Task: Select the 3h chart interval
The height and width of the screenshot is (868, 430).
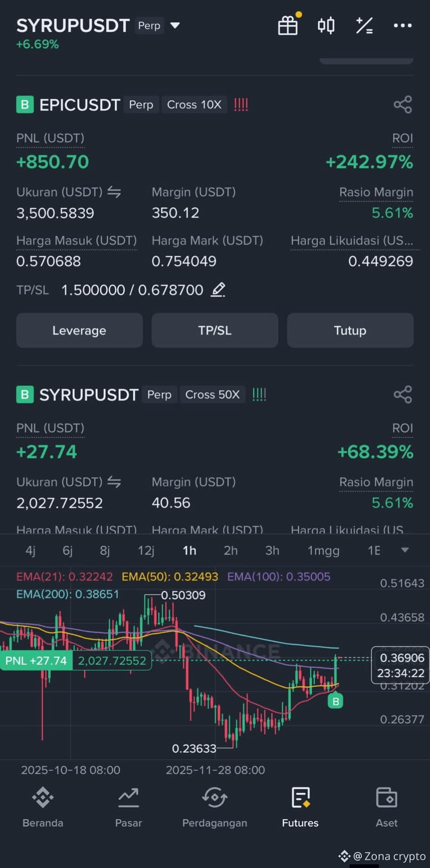Action: (x=272, y=551)
